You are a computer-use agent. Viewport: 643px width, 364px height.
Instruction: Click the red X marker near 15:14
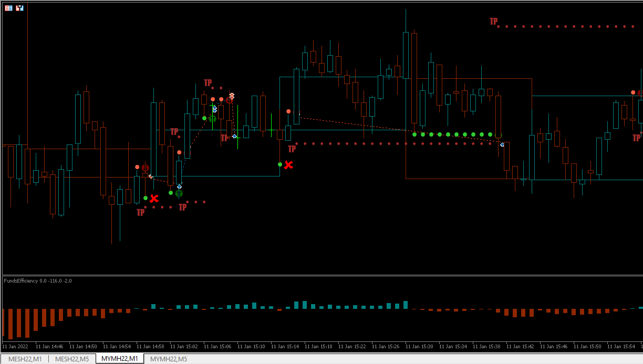coord(288,165)
